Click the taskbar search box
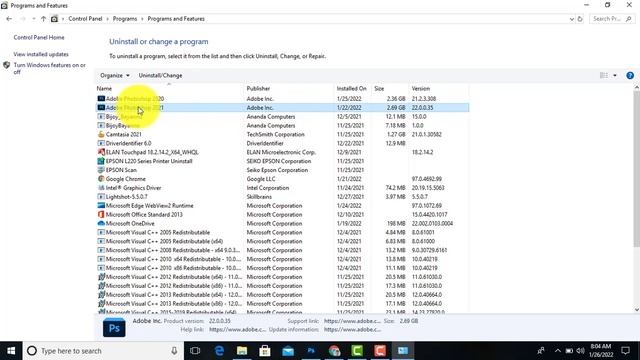The image size is (640, 360). coord(103,351)
